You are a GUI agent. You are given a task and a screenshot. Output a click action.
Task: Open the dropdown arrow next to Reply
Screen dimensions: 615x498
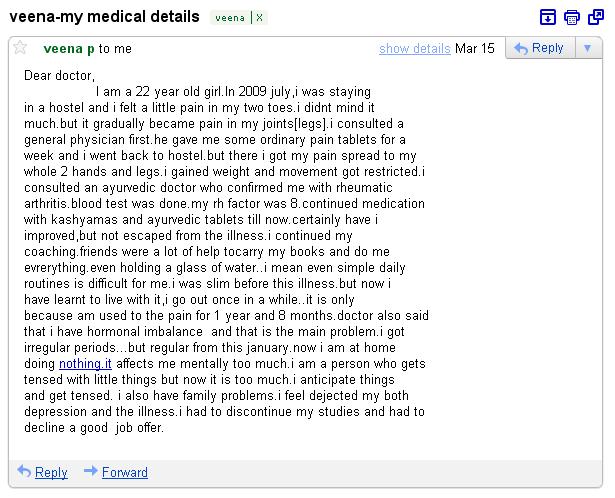pyautogui.click(x=587, y=48)
